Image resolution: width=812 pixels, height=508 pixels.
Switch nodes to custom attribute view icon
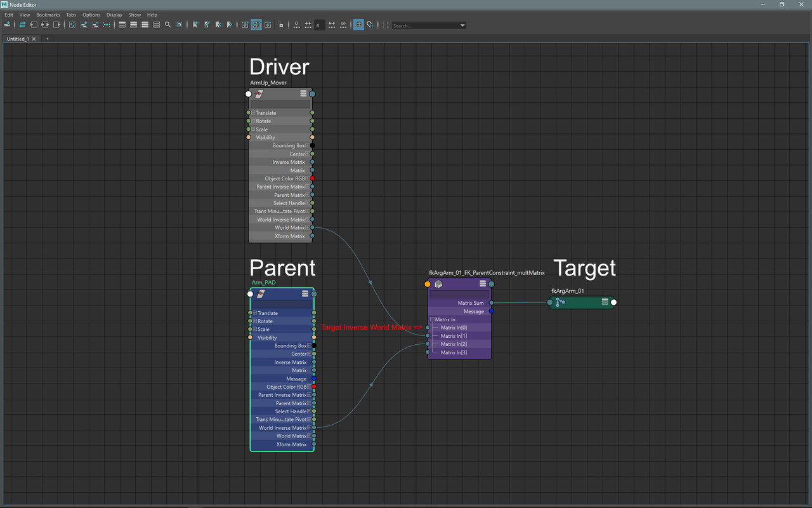pos(156,25)
